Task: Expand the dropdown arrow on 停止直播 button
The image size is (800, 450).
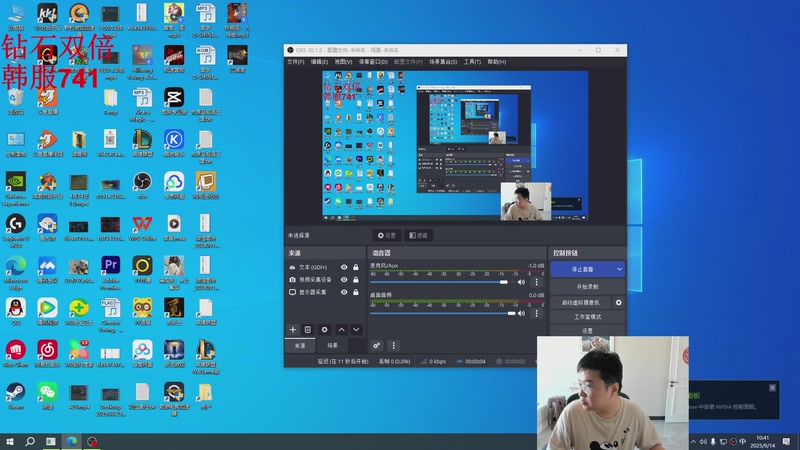Action: pos(619,269)
